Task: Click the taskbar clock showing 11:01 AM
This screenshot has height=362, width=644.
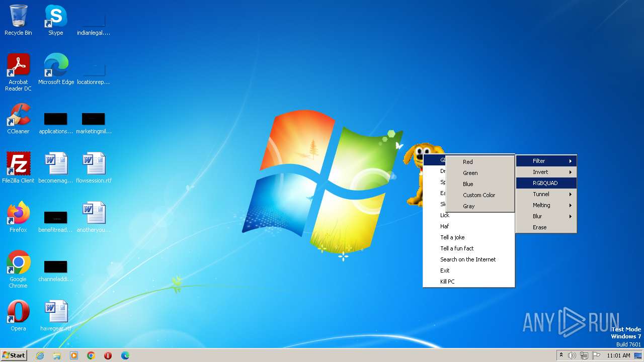Action: tap(618, 355)
